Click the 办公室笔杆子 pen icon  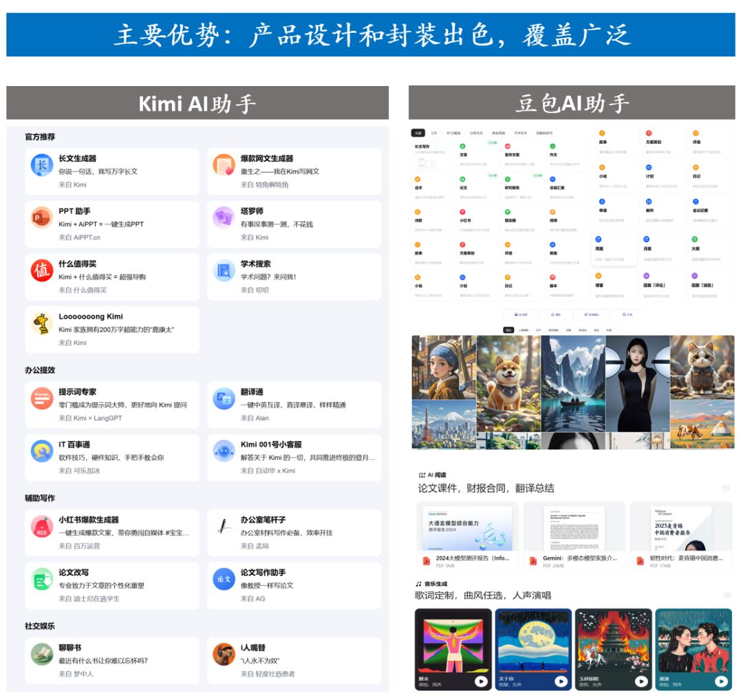point(224,527)
